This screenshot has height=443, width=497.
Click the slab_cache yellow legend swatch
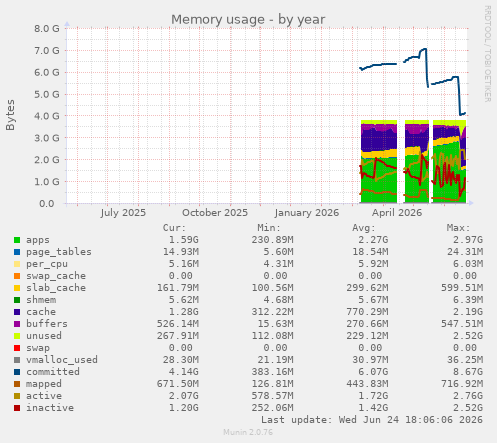(x=17, y=288)
